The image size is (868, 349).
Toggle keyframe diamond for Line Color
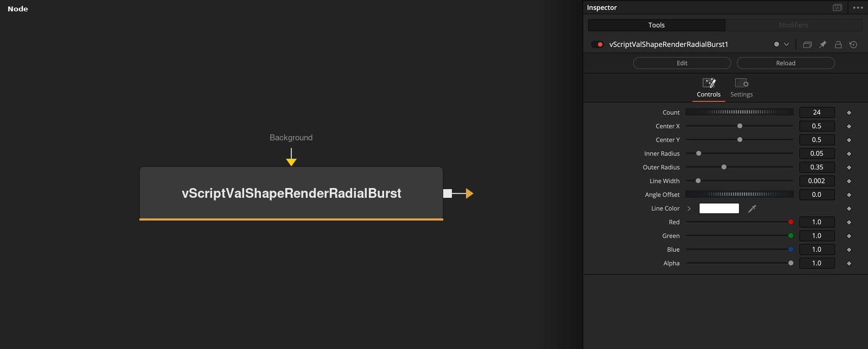click(x=849, y=209)
